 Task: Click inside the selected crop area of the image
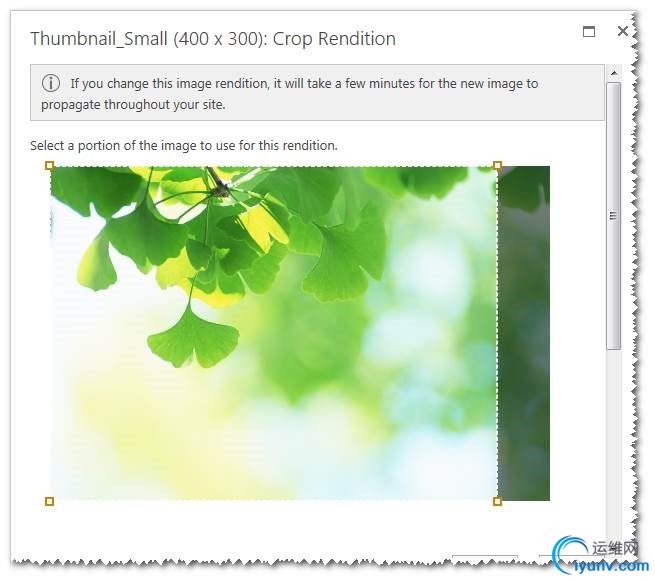click(x=274, y=333)
